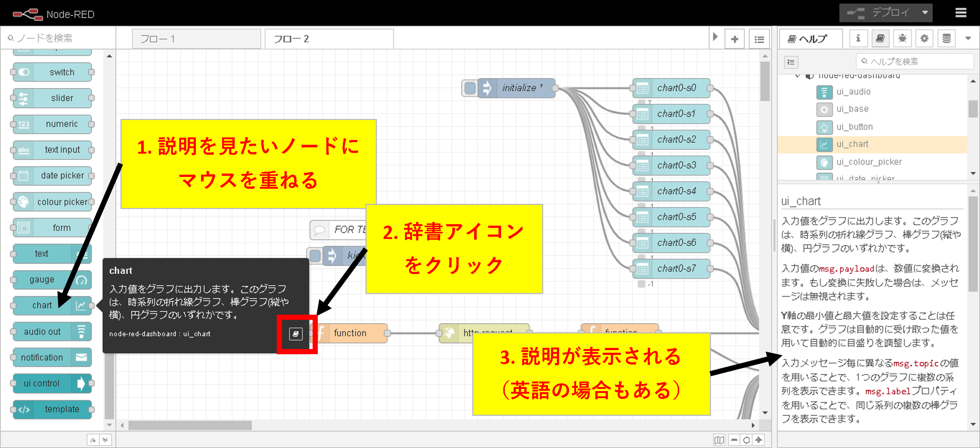
Task: Open the ヘルプ sidebar tab
Action: click(811, 39)
